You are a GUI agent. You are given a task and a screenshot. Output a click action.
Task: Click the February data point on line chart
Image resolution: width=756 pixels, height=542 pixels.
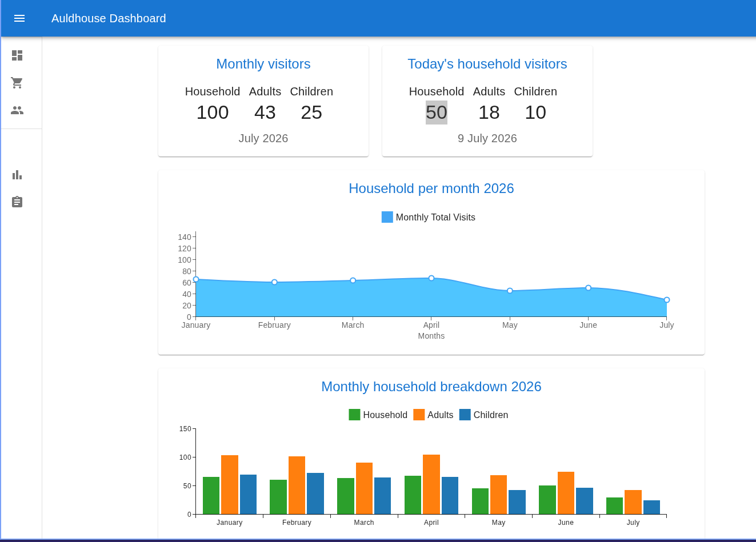click(274, 282)
